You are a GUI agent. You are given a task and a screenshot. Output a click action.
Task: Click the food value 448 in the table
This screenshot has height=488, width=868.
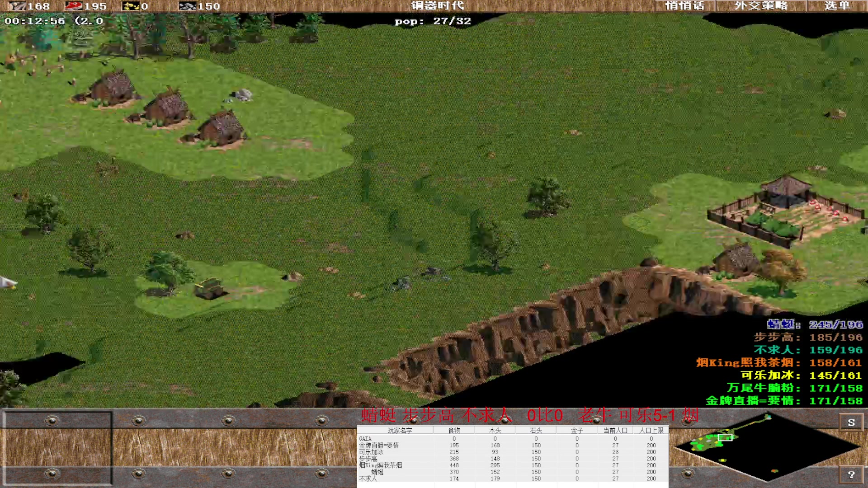click(454, 465)
